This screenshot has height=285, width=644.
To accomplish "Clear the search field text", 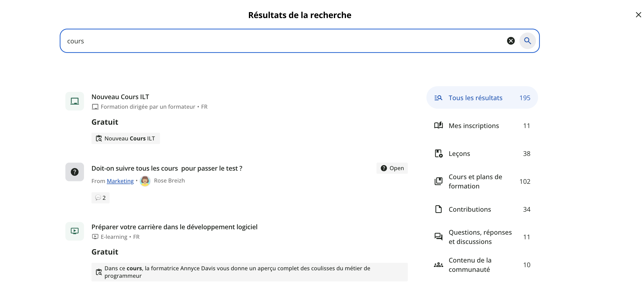I will tap(511, 41).
